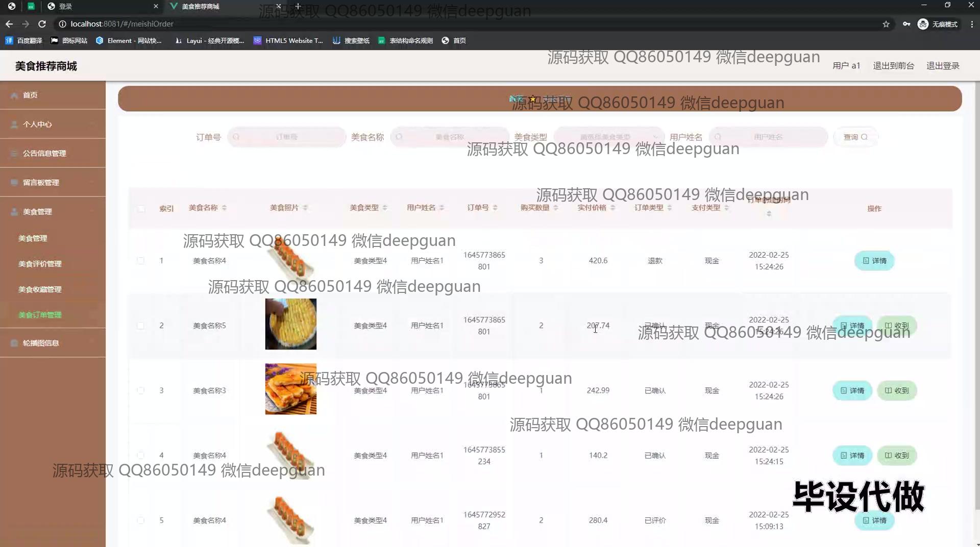Check the row 2 美食名称5 checkbox
The height and width of the screenshot is (547, 980).
[x=141, y=326]
